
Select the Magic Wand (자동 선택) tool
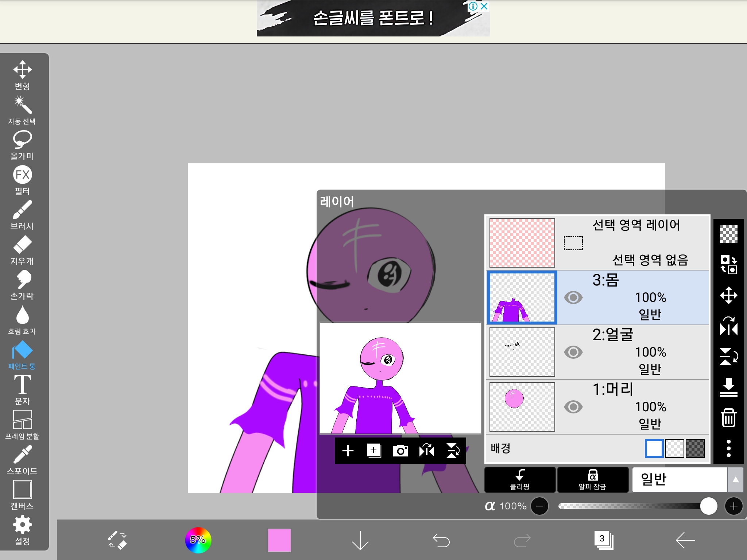pyautogui.click(x=22, y=110)
